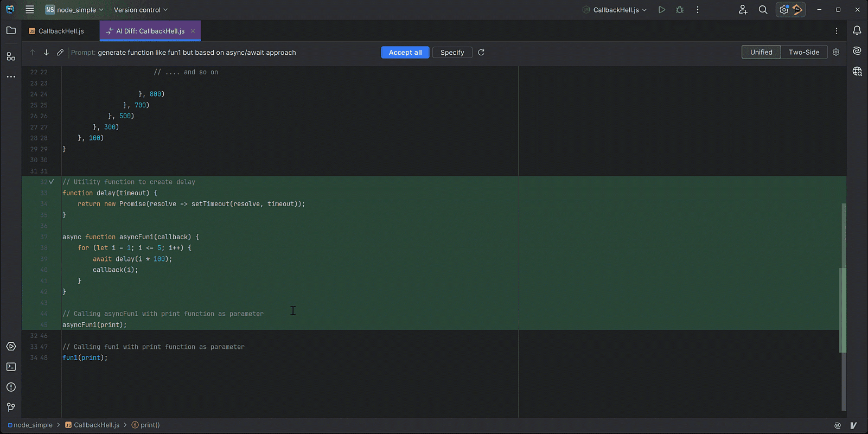The height and width of the screenshot is (434, 868).
Task: Open the Database tool window icon
Action: coord(857,71)
